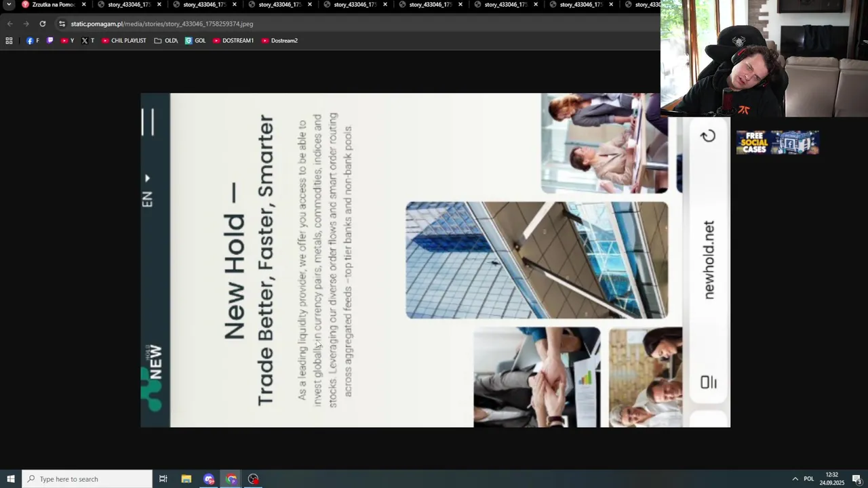Open the X T bookmark

(x=87, y=41)
